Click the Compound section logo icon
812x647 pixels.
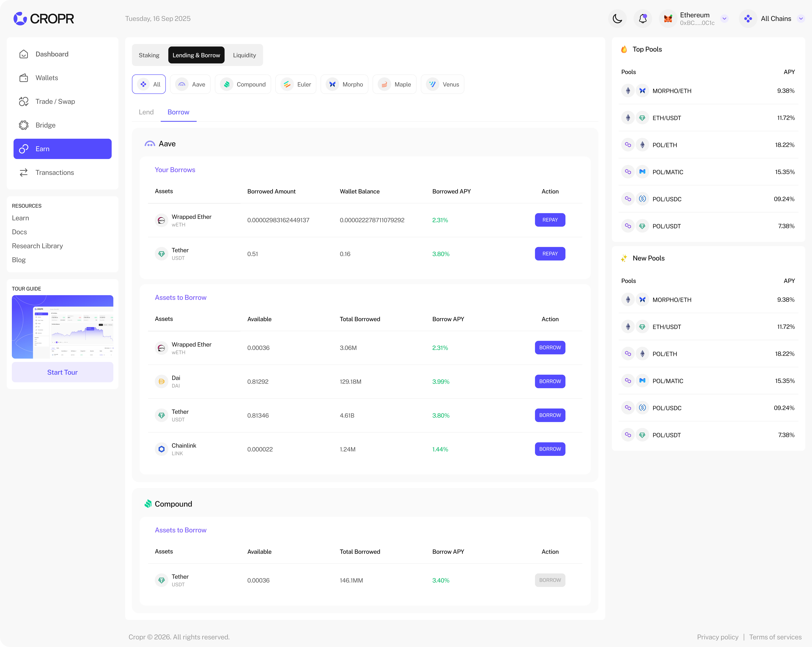[148, 504]
